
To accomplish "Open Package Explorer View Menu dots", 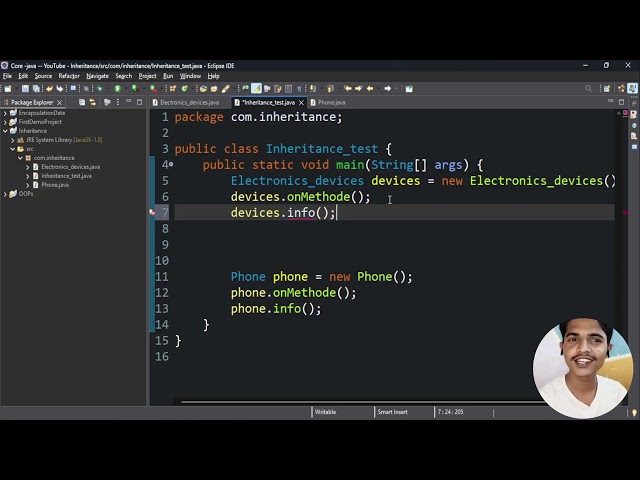I will 118,102.
